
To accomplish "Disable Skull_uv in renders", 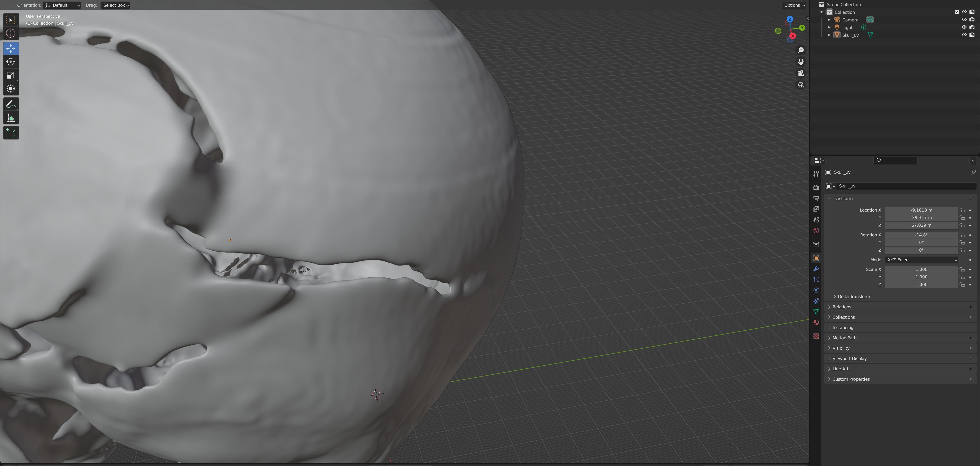I will (972, 35).
